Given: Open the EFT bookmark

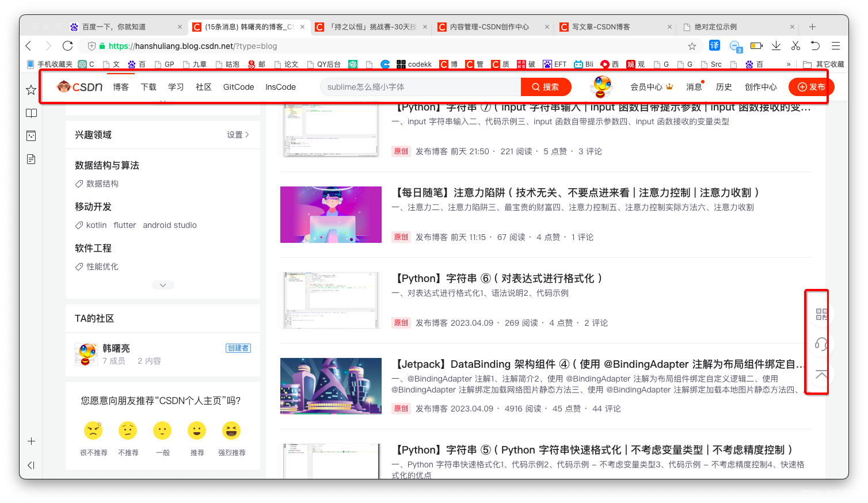Looking at the screenshot, I should click(x=554, y=64).
